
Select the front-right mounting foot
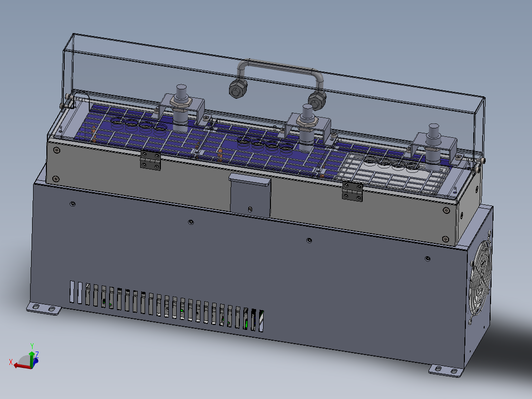click(446, 370)
